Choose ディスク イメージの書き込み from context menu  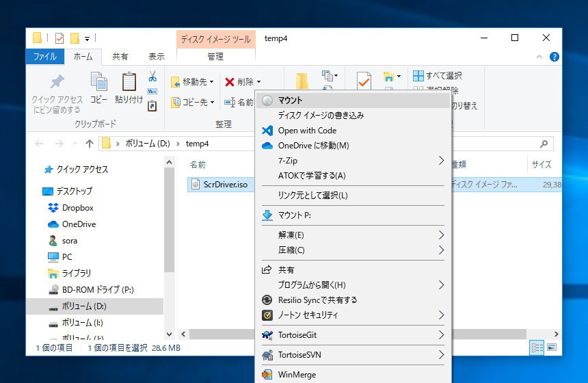tap(353, 115)
